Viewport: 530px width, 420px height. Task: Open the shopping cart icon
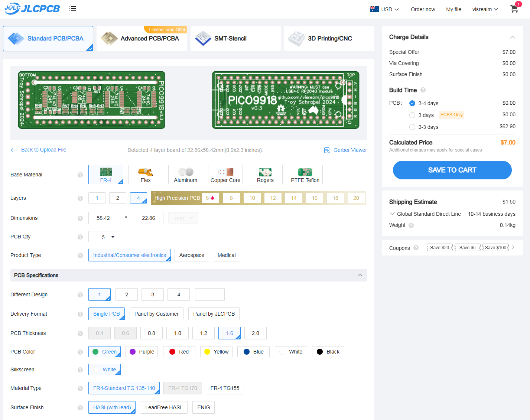coord(514,9)
